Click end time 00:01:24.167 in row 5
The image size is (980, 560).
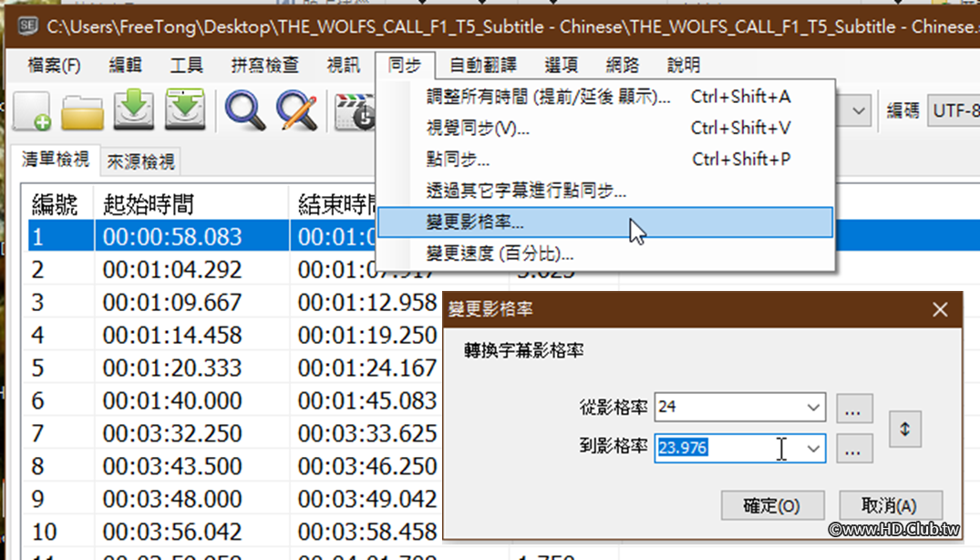pyautogui.click(x=367, y=368)
